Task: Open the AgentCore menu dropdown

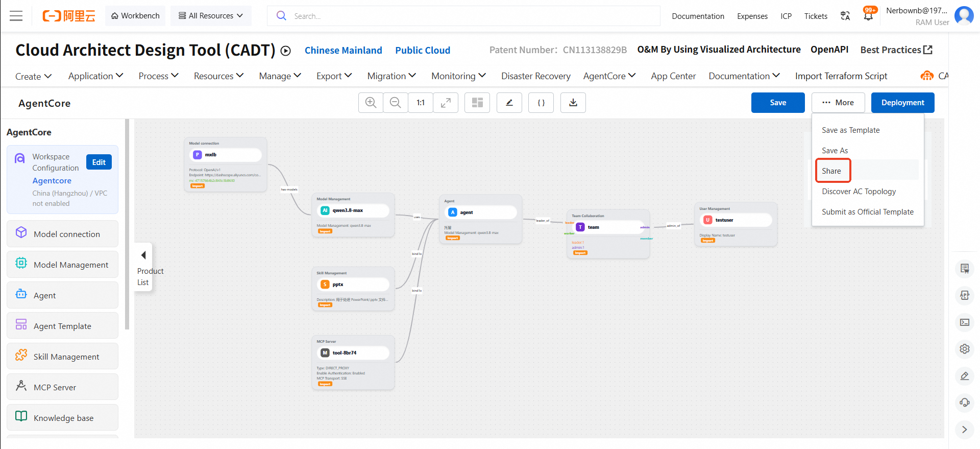Action: [609, 76]
